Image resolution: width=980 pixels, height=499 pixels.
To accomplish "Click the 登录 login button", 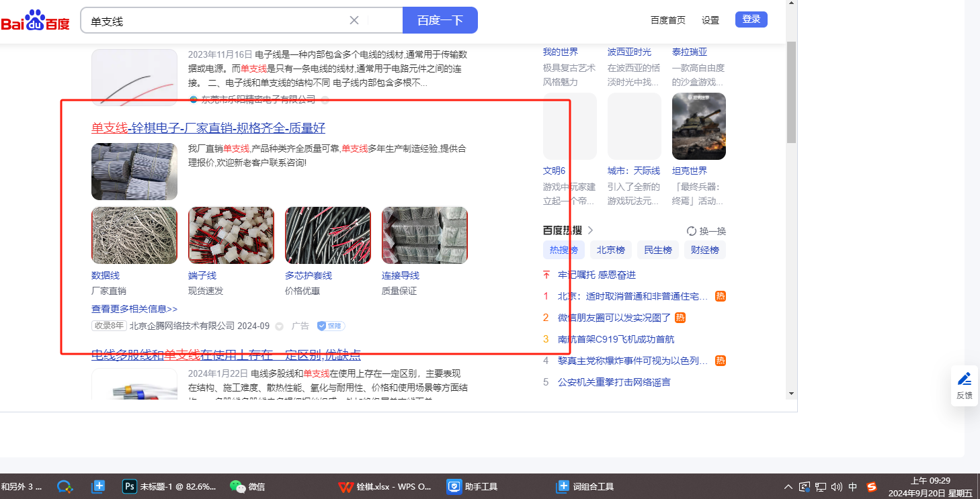I will pos(751,19).
